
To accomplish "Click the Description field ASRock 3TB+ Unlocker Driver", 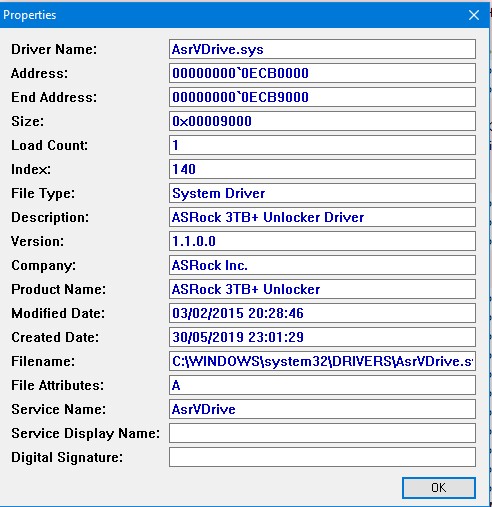I will click(x=322, y=217).
